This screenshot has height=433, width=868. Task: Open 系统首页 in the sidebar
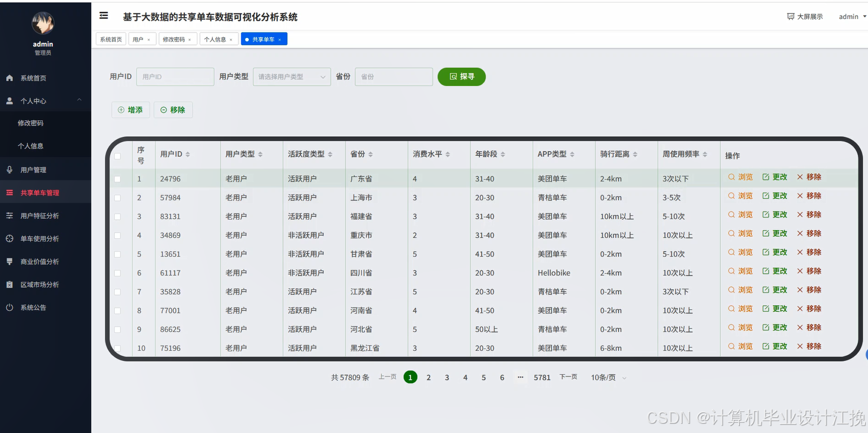point(45,78)
